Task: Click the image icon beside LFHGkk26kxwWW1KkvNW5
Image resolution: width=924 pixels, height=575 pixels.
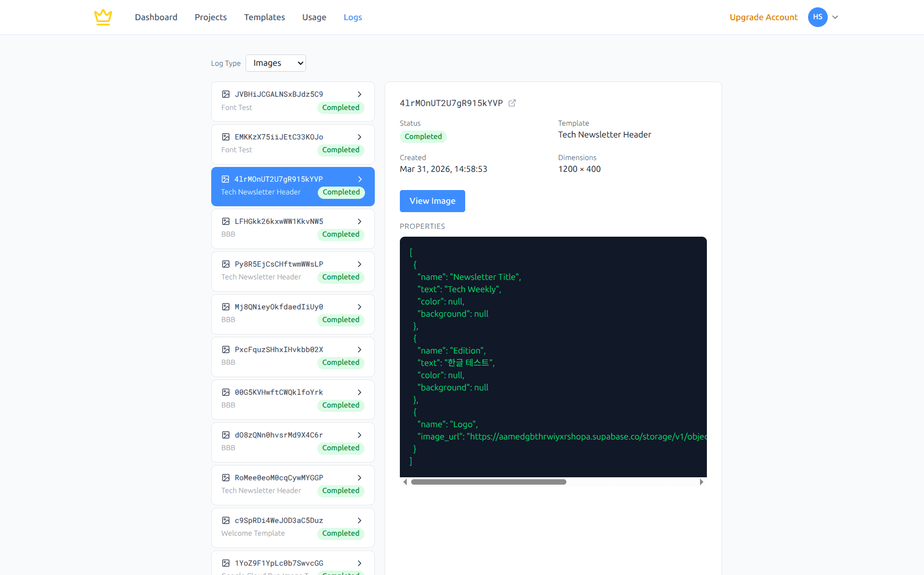Action: pyautogui.click(x=226, y=221)
